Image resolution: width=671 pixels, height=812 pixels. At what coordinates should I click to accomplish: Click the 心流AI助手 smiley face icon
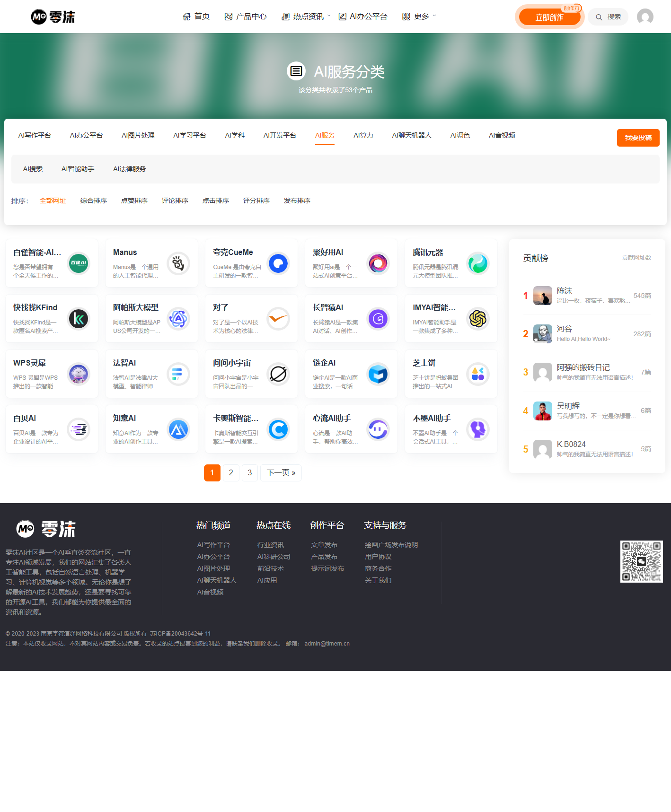(378, 429)
